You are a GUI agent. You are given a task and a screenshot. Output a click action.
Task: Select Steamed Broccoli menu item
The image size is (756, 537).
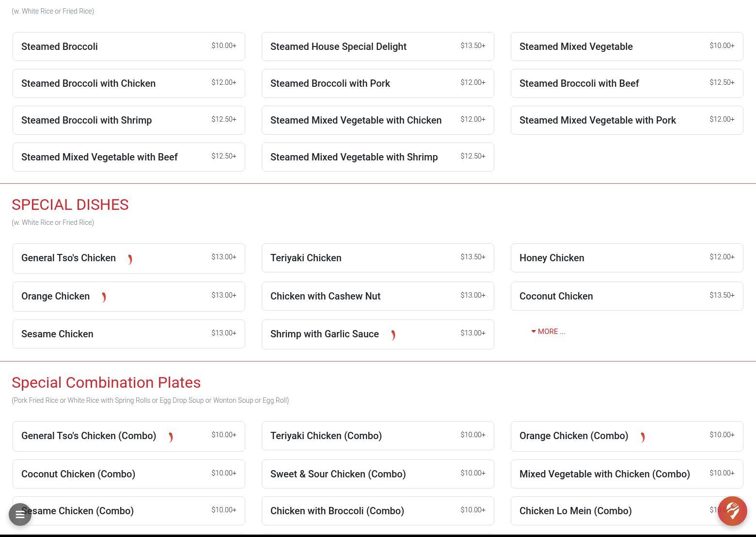128,47
